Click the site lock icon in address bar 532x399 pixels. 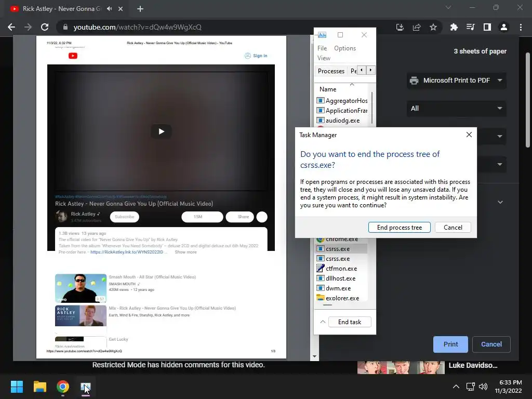tap(65, 27)
